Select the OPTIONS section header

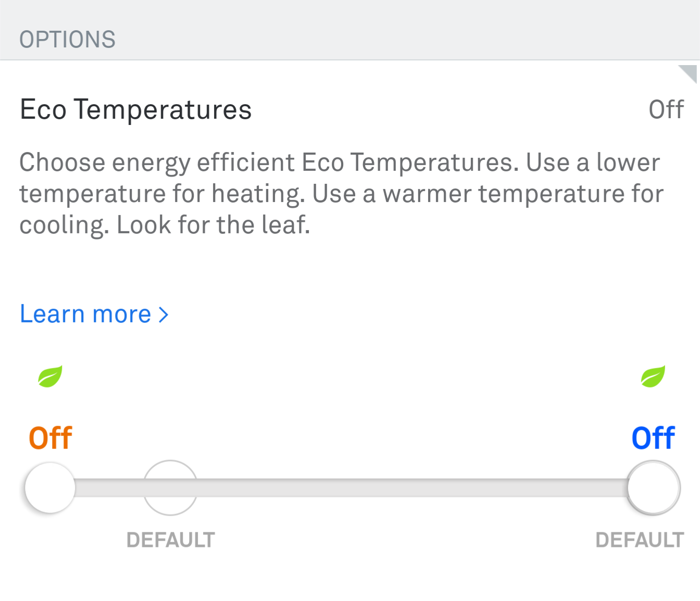tap(67, 40)
